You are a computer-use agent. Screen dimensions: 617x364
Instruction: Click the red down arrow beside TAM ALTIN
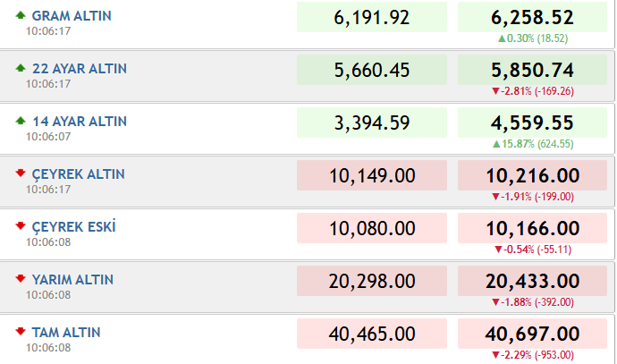(21, 331)
